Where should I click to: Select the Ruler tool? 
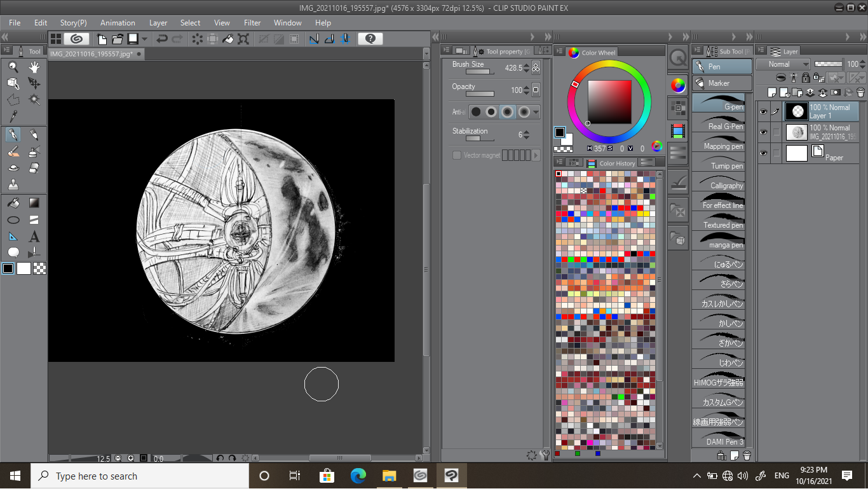(13, 236)
